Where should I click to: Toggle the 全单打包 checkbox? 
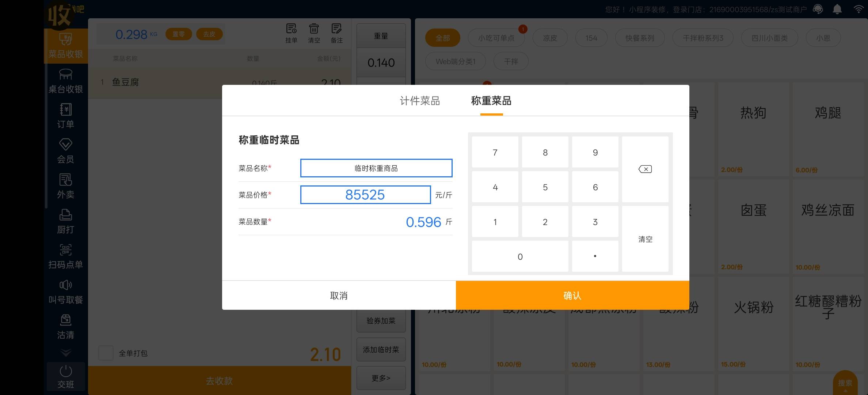coord(106,353)
